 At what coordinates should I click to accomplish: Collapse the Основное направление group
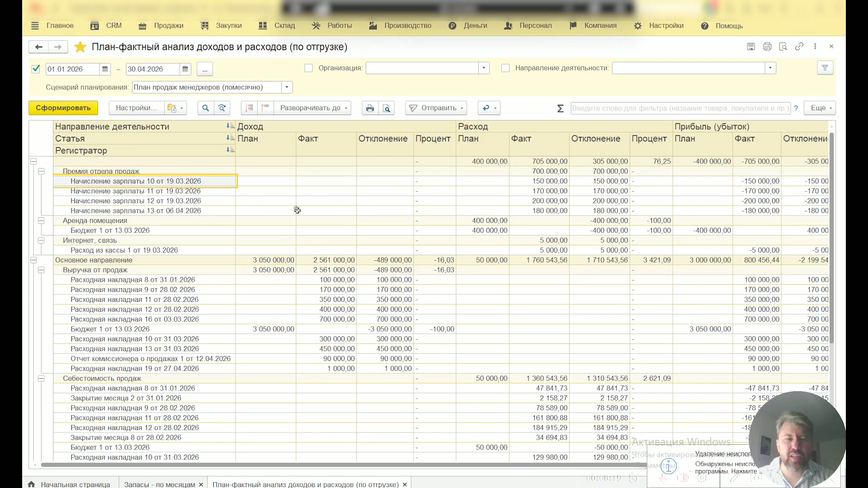33,260
